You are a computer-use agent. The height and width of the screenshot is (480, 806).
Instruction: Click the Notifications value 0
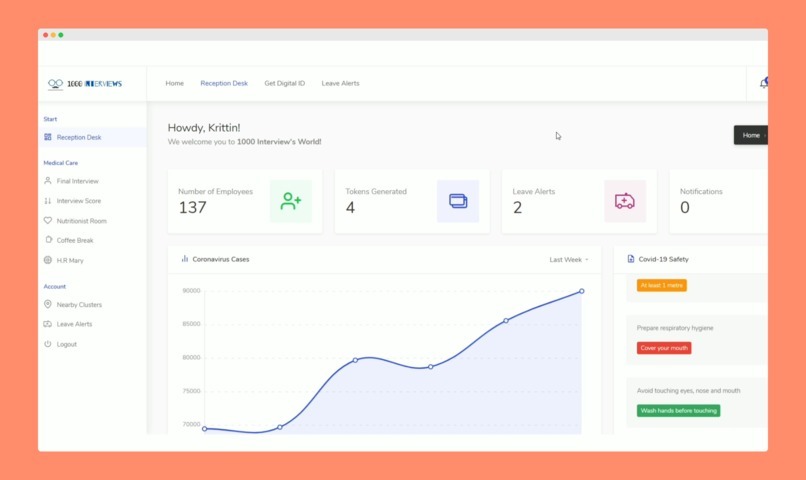685,208
